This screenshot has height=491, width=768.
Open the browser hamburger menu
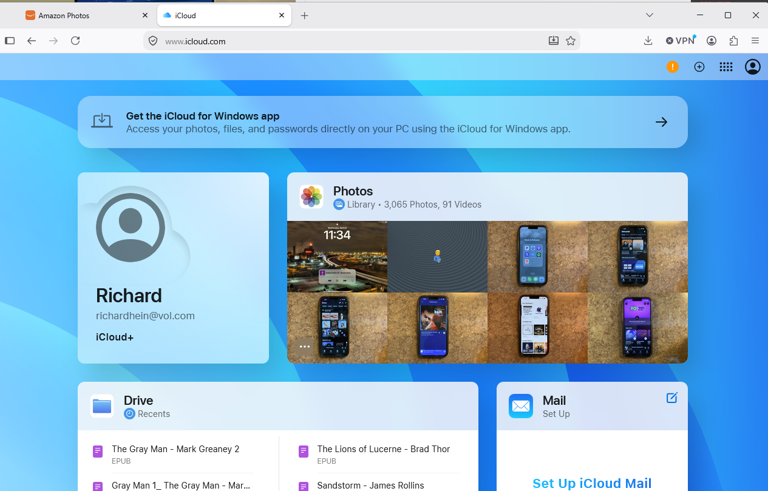coord(755,41)
